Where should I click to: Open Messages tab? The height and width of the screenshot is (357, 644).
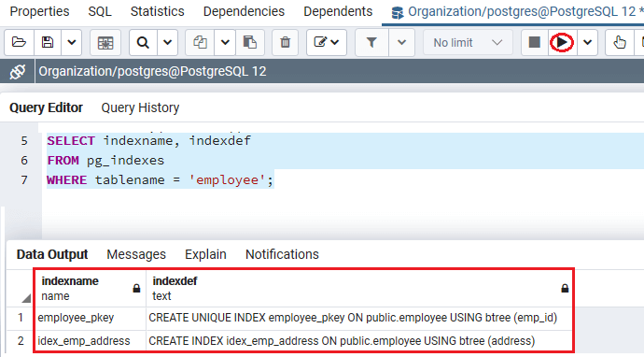136,254
